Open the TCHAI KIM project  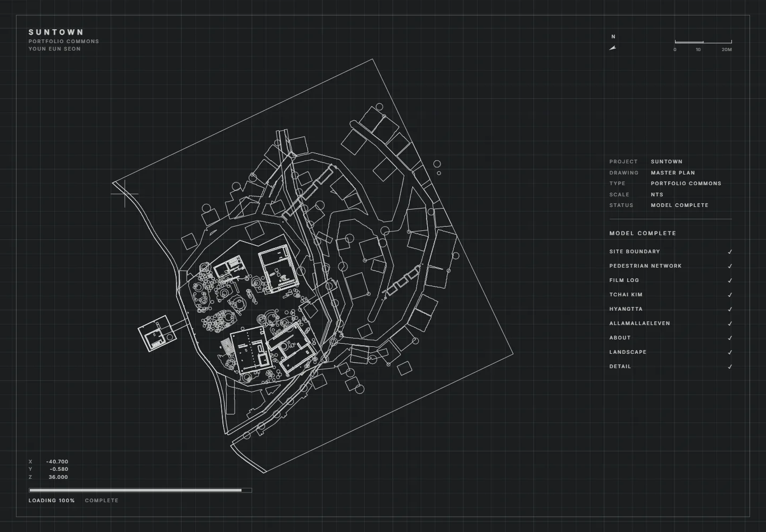pyautogui.click(x=626, y=295)
